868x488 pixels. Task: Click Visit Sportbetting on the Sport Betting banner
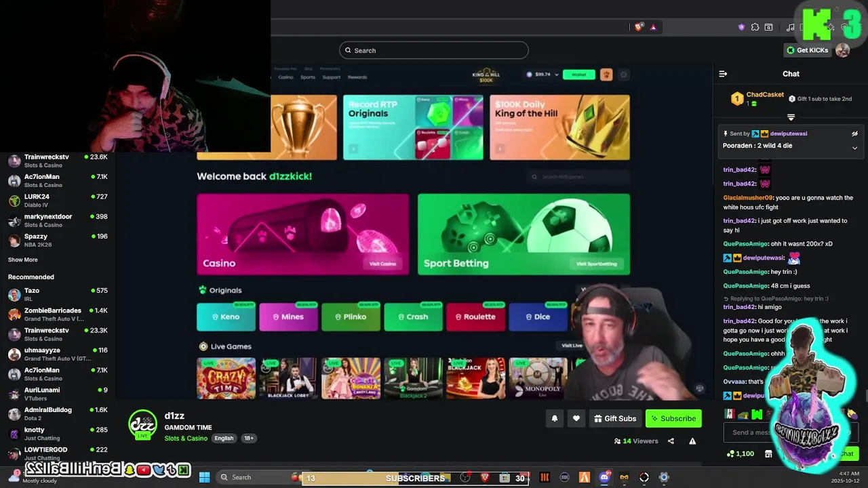point(597,264)
